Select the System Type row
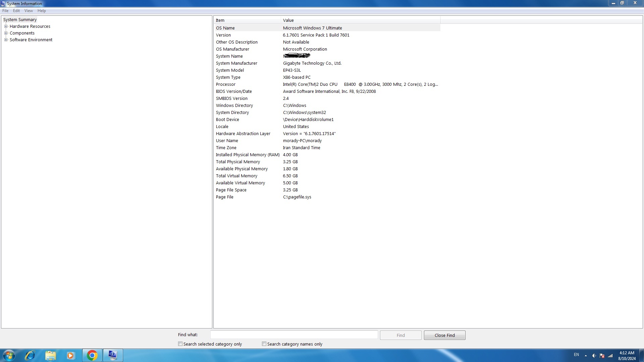 coord(327,77)
